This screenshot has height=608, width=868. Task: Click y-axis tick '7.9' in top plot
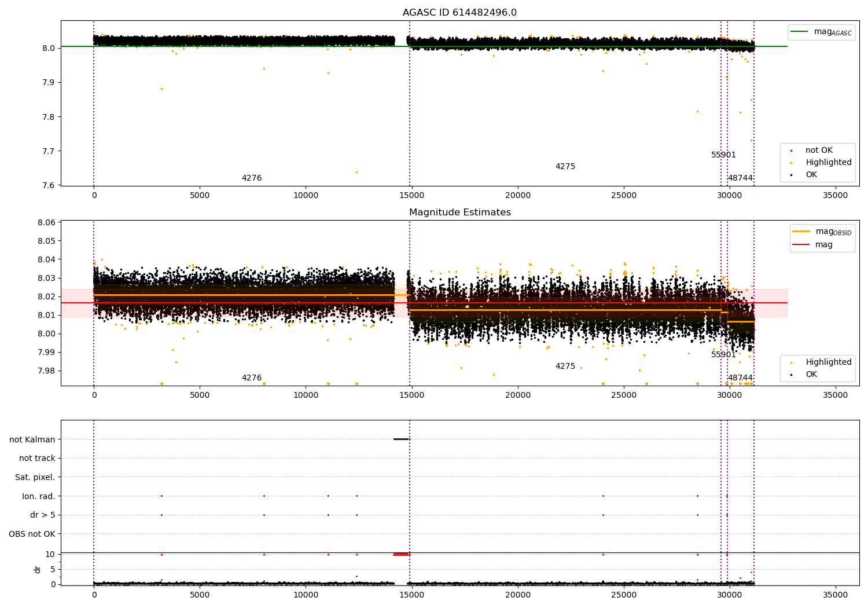tap(49, 82)
